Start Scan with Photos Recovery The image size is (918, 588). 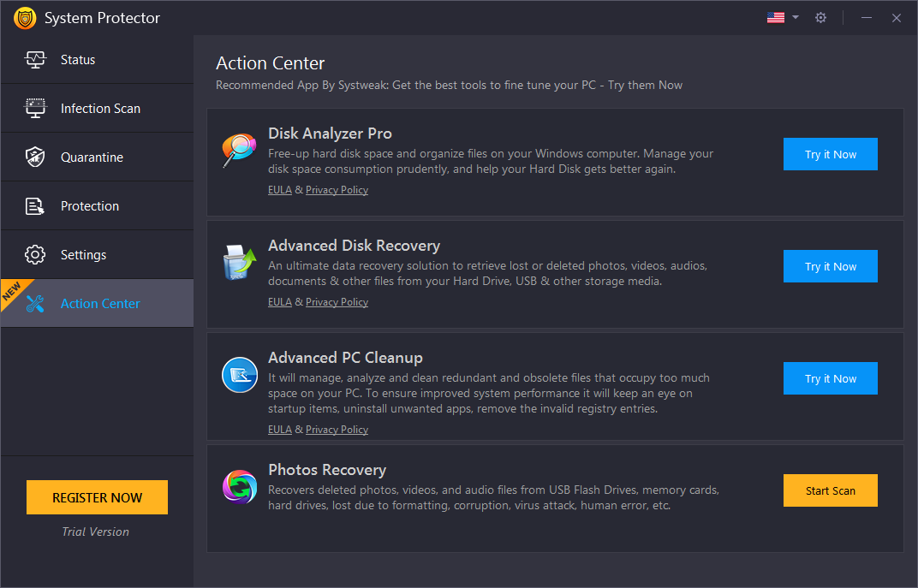click(x=830, y=490)
